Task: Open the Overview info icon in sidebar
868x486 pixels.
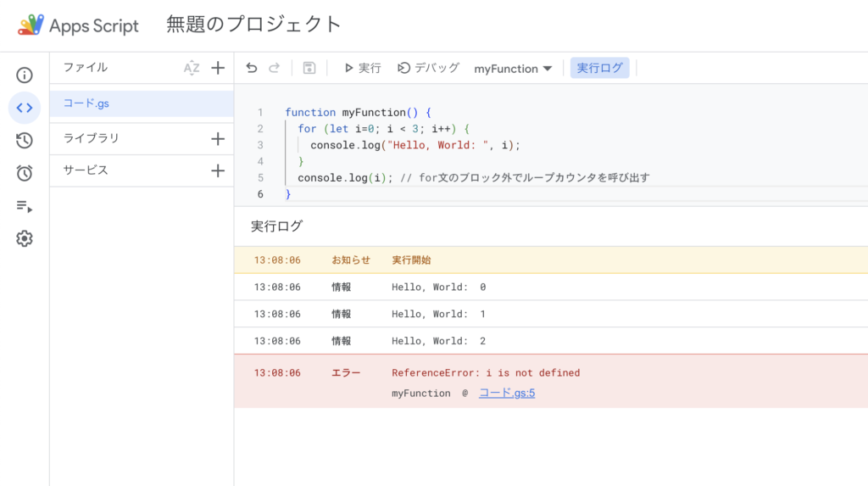Action: coord(25,75)
